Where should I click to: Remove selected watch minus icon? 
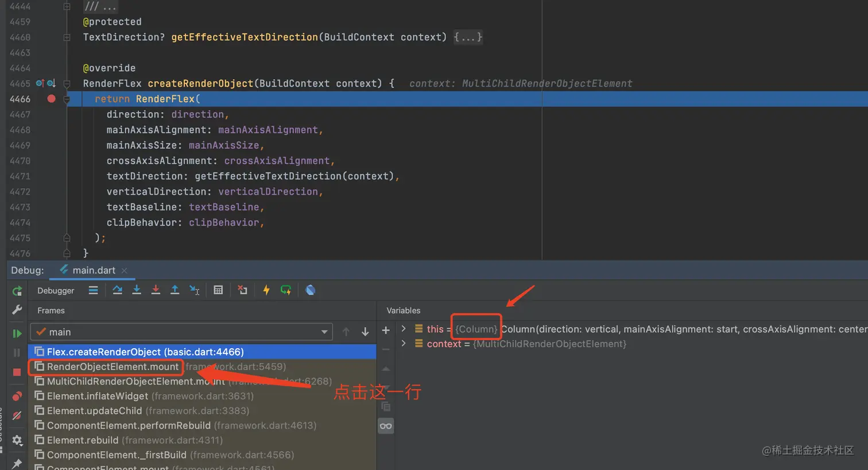386,349
